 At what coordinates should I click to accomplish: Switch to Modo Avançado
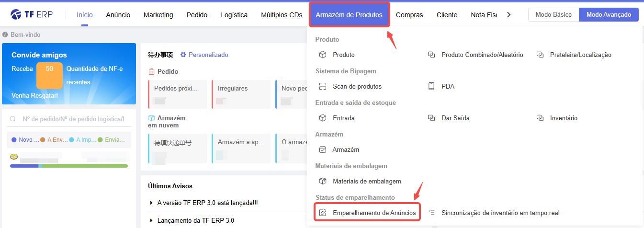pyautogui.click(x=609, y=15)
